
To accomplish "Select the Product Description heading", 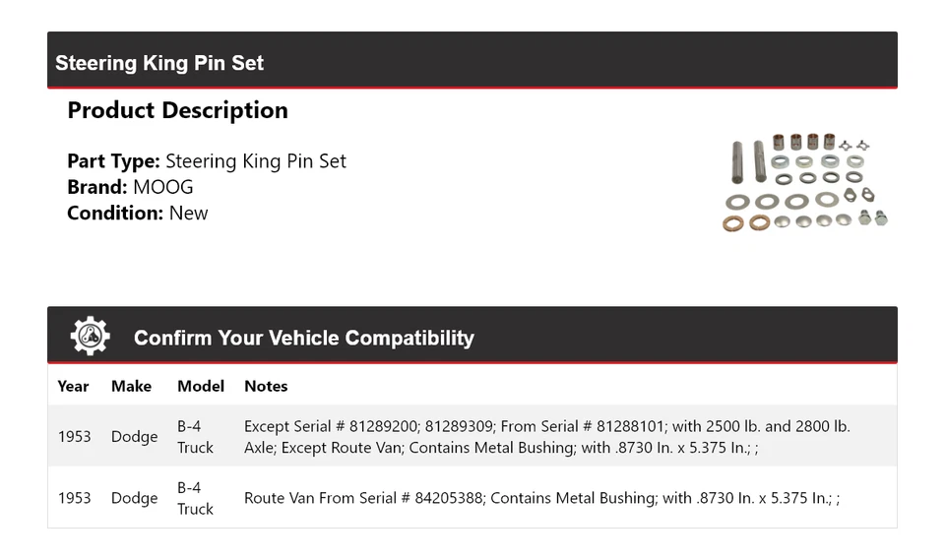I will [177, 110].
